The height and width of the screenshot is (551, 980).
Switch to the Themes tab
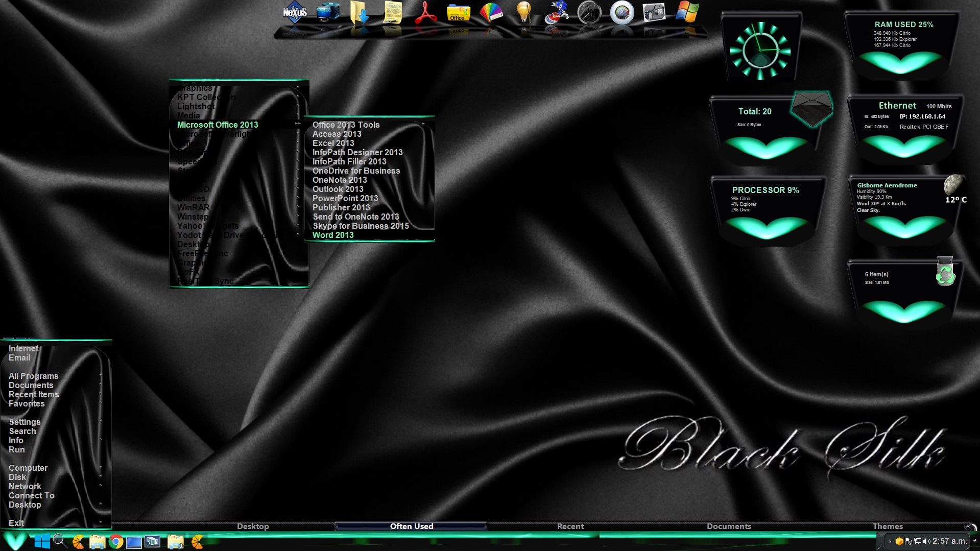pos(887,526)
